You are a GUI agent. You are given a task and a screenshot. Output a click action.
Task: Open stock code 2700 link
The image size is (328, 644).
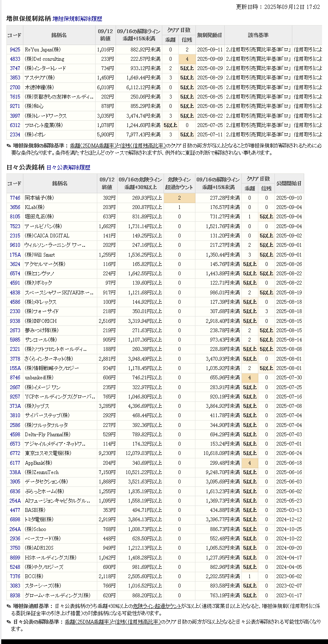[x=15, y=88]
